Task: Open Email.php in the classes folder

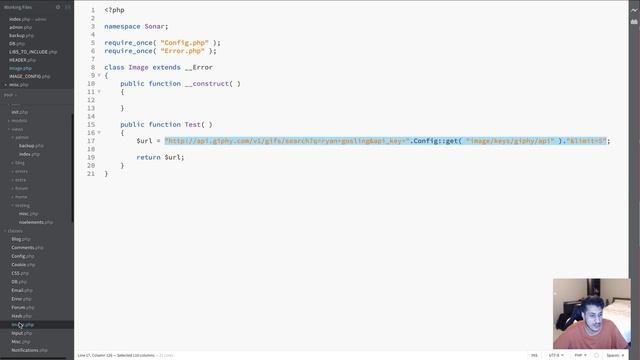Action: point(22,291)
